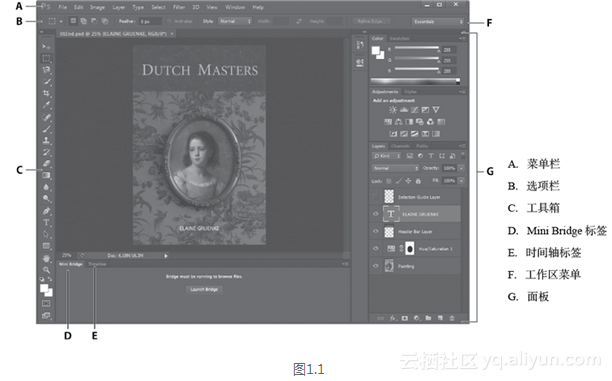Click the 25% zoom level field

coord(67,256)
